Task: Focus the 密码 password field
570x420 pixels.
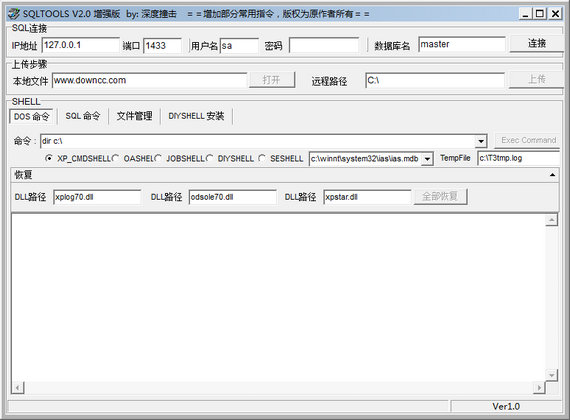Action: click(324, 46)
